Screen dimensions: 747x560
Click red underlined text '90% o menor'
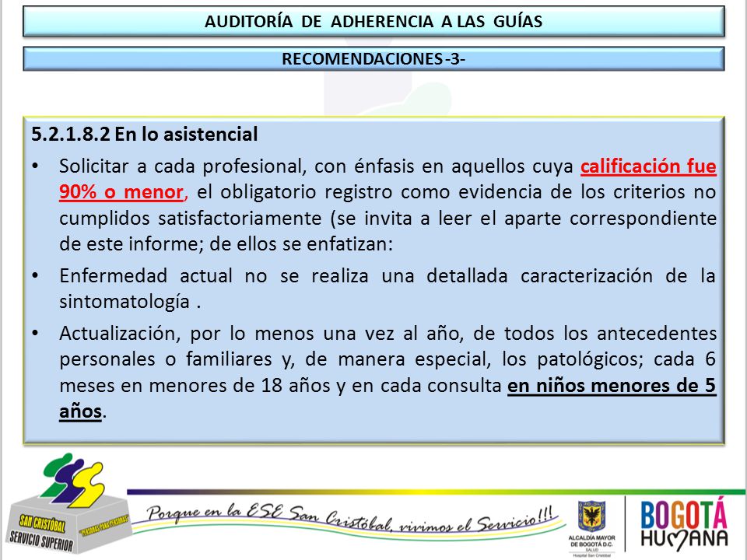[x=121, y=192]
